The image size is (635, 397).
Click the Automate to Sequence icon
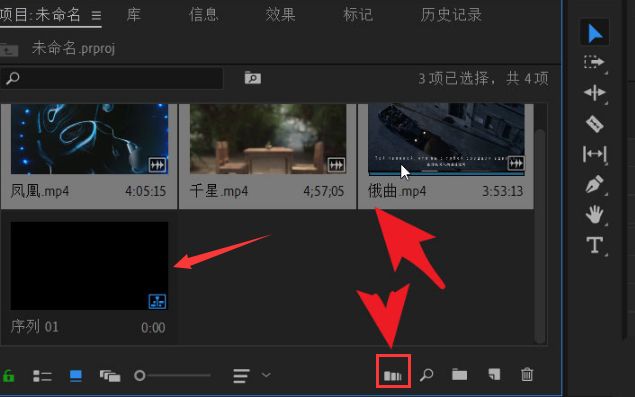393,376
